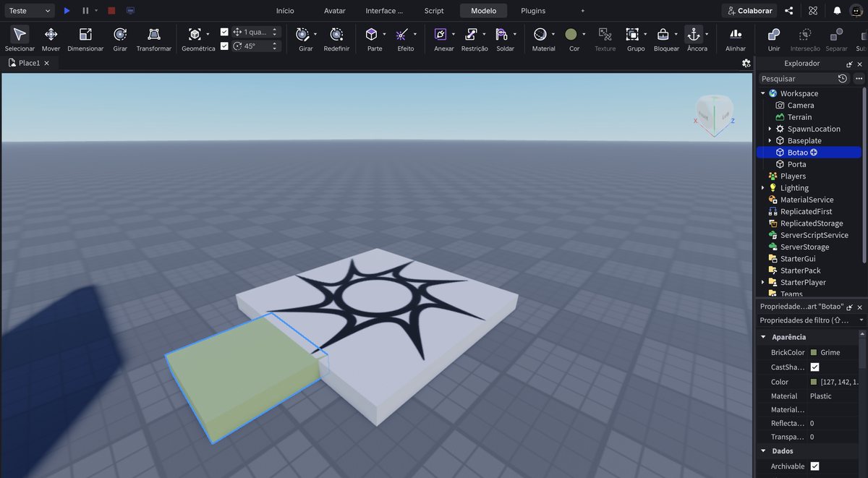Click the Color property value swatch
The image size is (868, 478).
click(814, 382)
